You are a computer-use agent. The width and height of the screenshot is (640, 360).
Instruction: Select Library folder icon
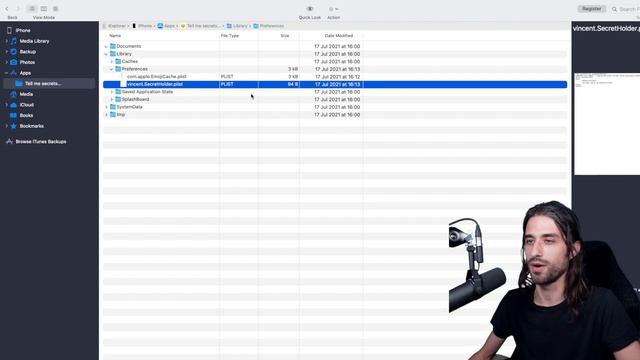click(x=113, y=53)
